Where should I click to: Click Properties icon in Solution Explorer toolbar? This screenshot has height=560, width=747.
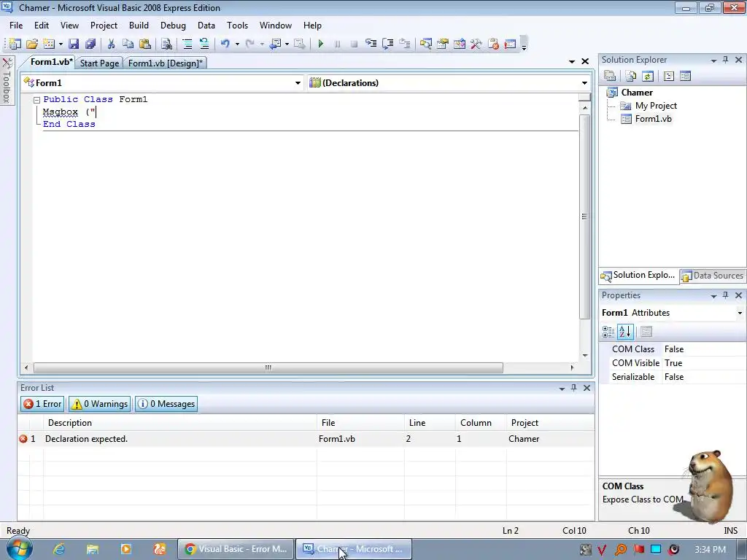click(610, 76)
